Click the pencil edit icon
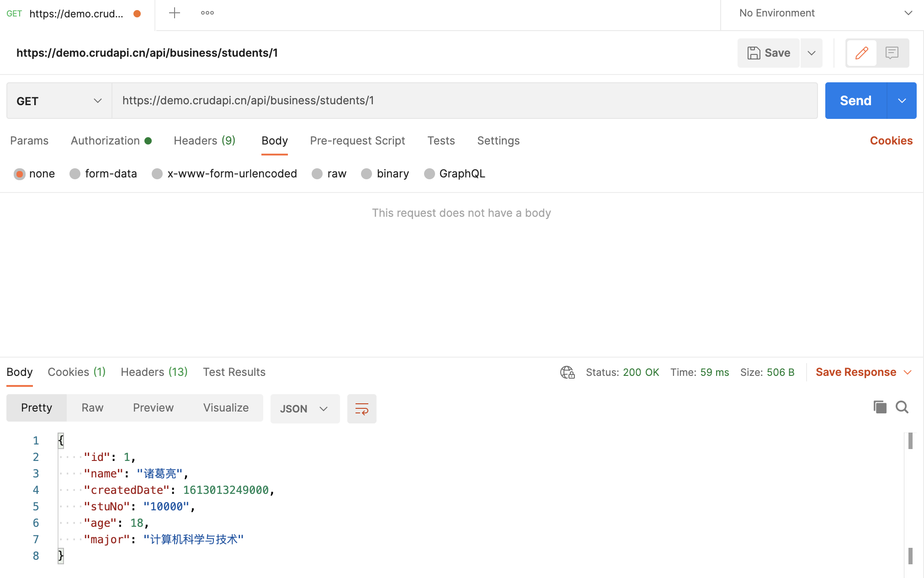 click(861, 53)
